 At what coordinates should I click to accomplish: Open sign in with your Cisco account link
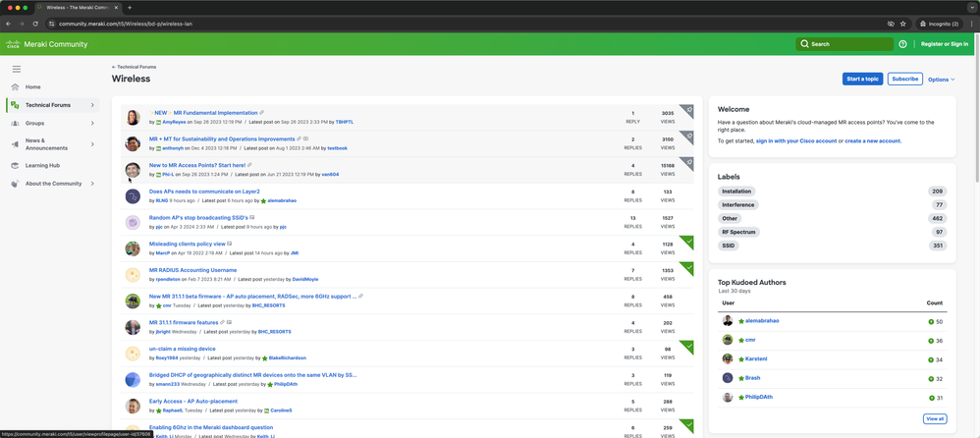pyautogui.click(x=796, y=141)
